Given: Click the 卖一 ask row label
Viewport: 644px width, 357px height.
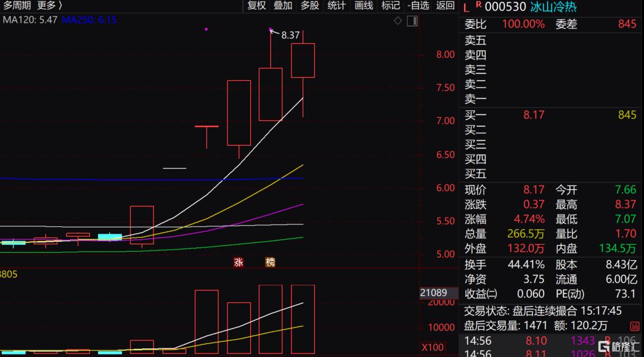Looking at the screenshot, I should pos(475,99).
